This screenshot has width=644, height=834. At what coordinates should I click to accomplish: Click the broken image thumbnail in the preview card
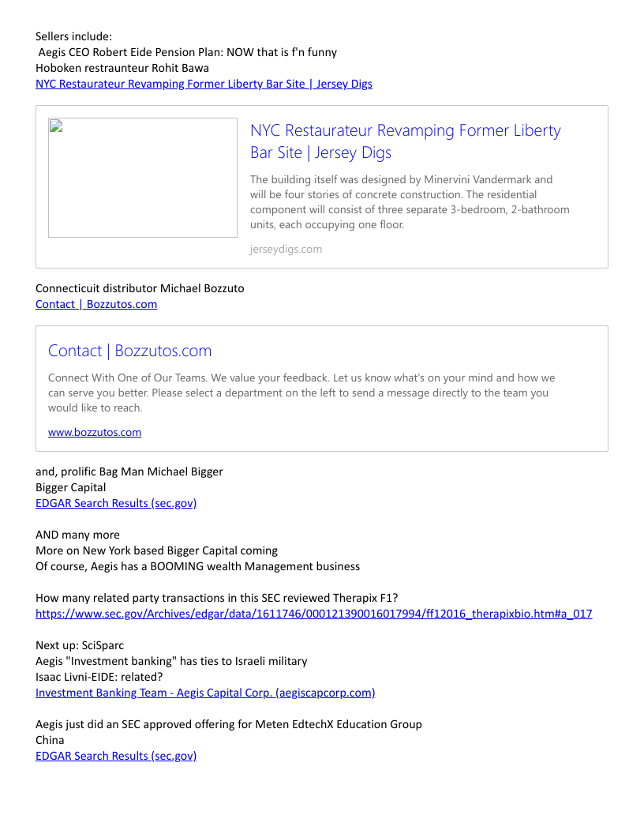click(142, 178)
